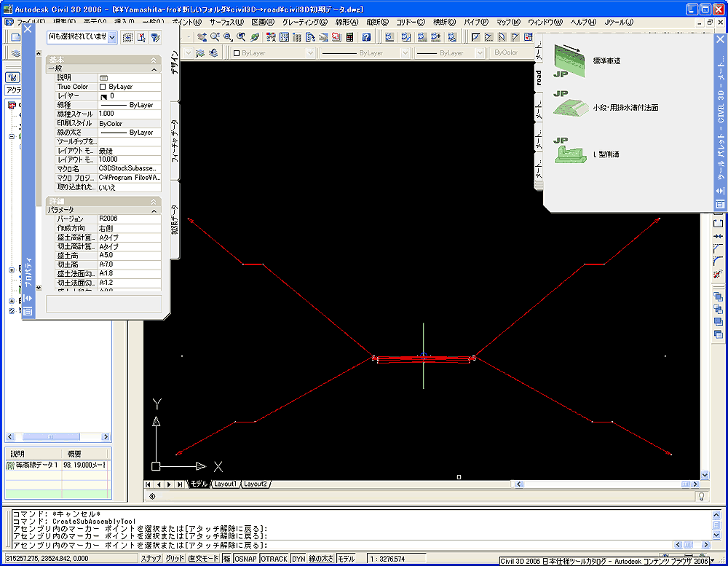
Task: Click the pan hand toolbar icon
Action: (x=202, y=36)
